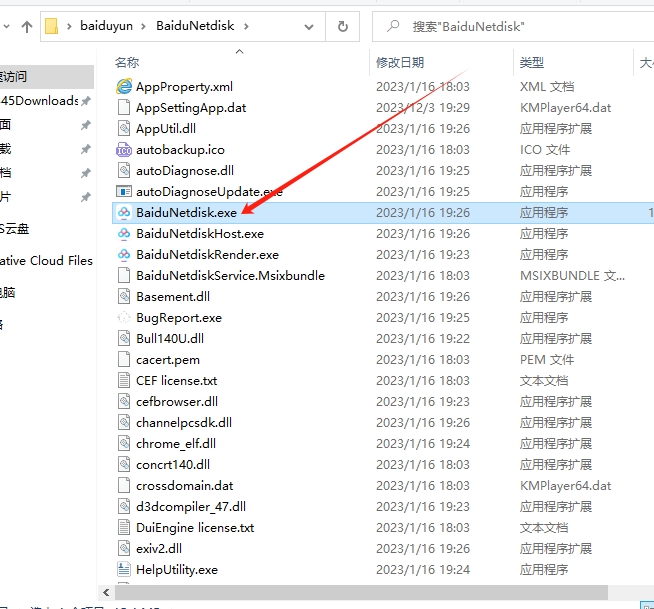This screenshot has width=654, height=609.
Task: Click the AppSettingApp.dat file icon
Action: [124, 107]
